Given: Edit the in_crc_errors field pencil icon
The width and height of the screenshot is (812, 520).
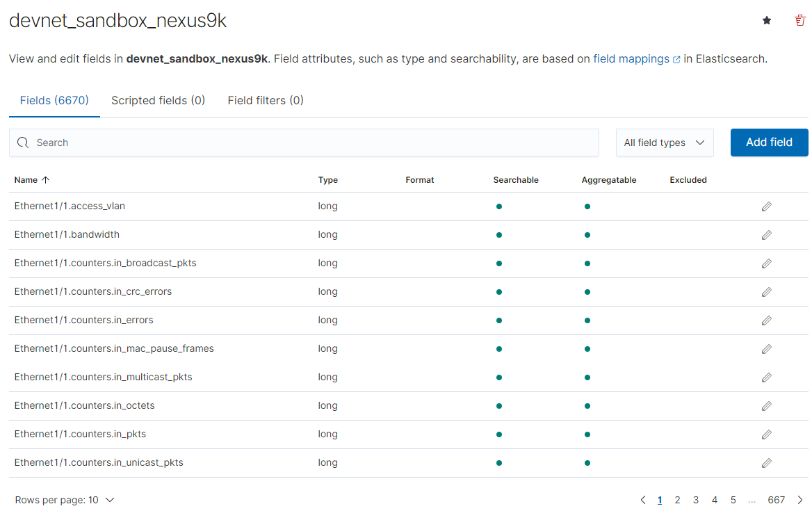Looking at the screenshot, I should pos(766,292).
